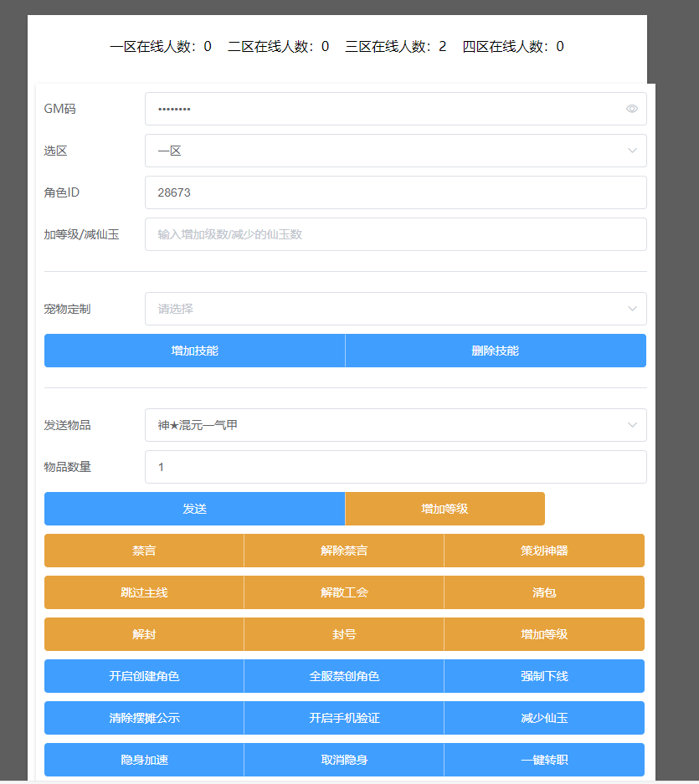Enable phone verification via 开启手机验证
This screenshot has height=784, width=699.
(x=344, y=718)
